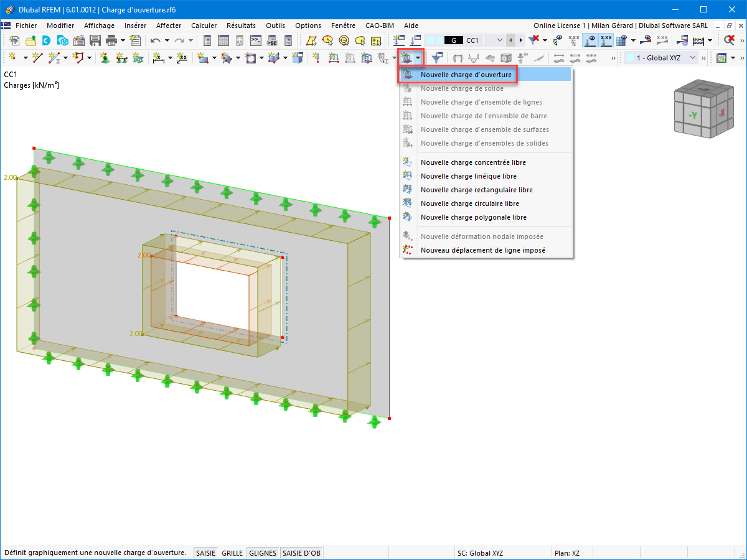Screen dimensions: 747x560
Task: Expand the print button dropdown arrow
Action: pos(123,40)
